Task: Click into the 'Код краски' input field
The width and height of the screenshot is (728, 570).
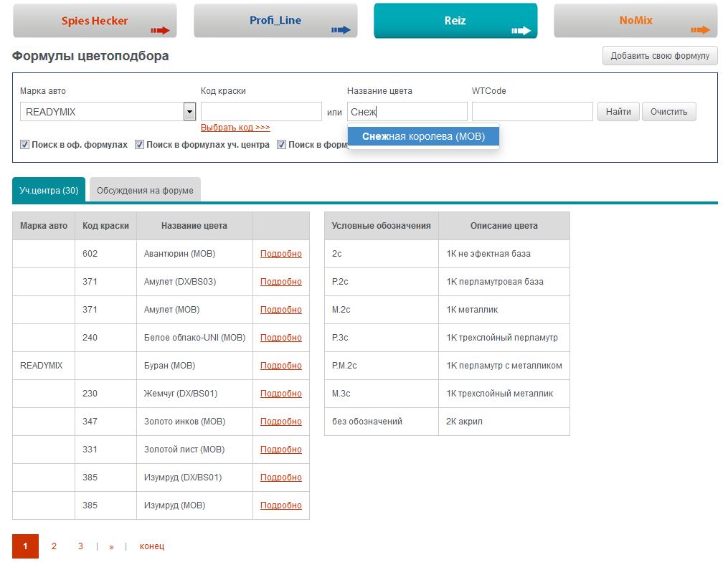Action: click(x=261, y=112)
